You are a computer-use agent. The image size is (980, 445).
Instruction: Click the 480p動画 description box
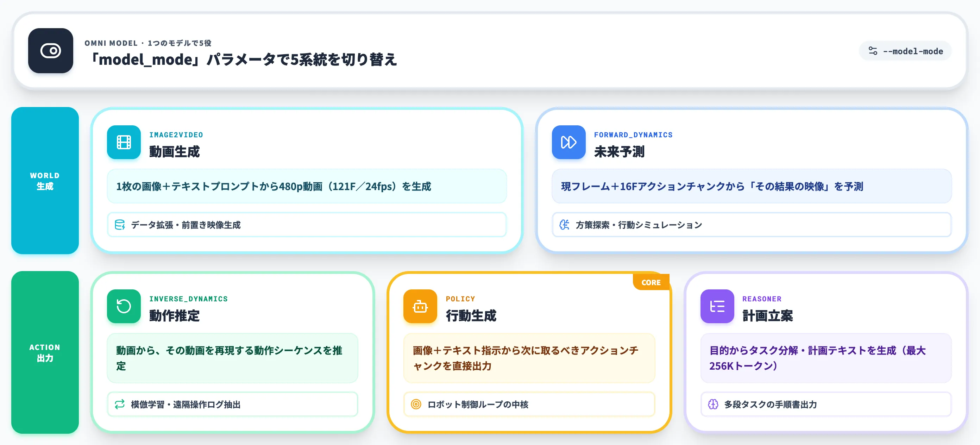point(307,186)
